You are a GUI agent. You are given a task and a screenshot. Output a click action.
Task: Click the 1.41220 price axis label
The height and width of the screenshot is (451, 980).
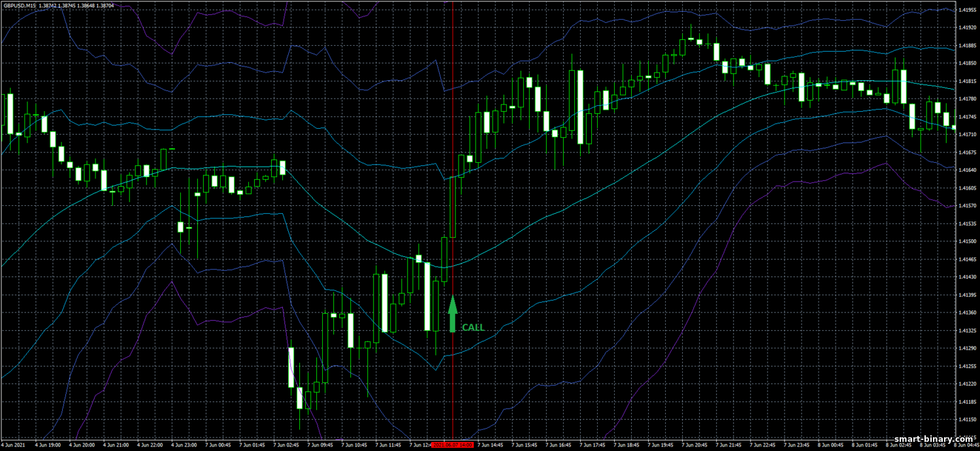966,384
